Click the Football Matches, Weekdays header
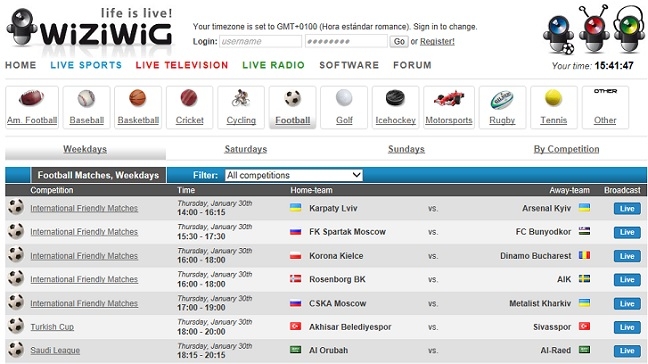Viewport: 648px width, 364px height. click(98, 175)
